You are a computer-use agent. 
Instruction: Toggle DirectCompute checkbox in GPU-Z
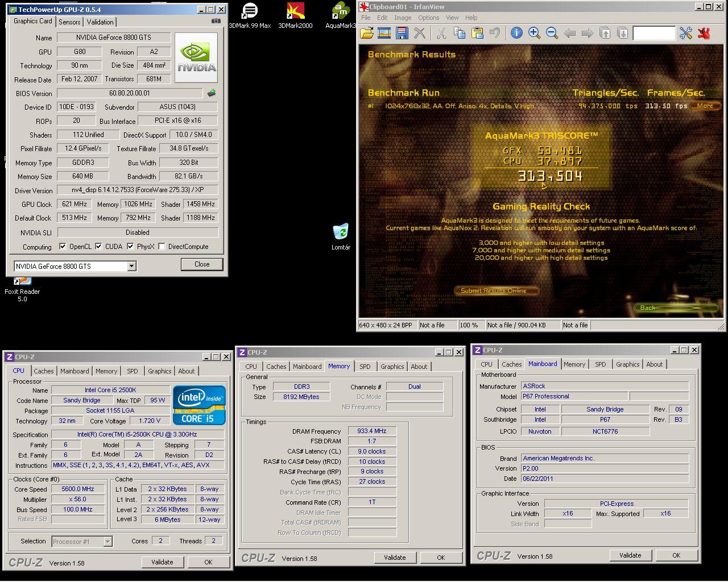point(162,247)
